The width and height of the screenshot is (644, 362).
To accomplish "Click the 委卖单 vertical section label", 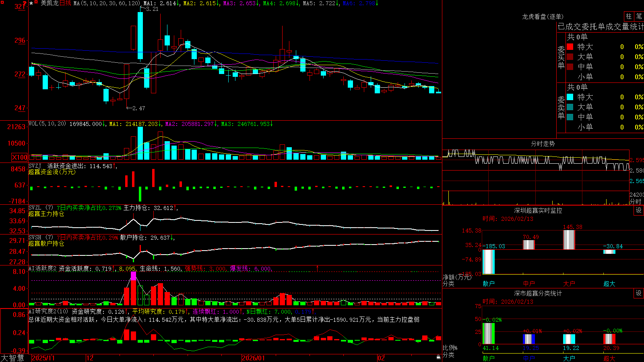I will pyautogui.click(x=561, y=107).
